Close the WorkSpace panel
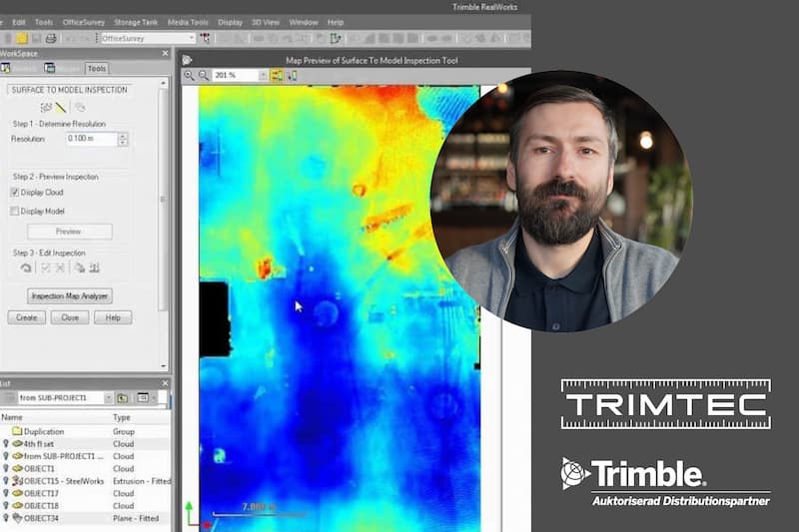This screenshot has height=532, width=799. click(x=165, y=54)
